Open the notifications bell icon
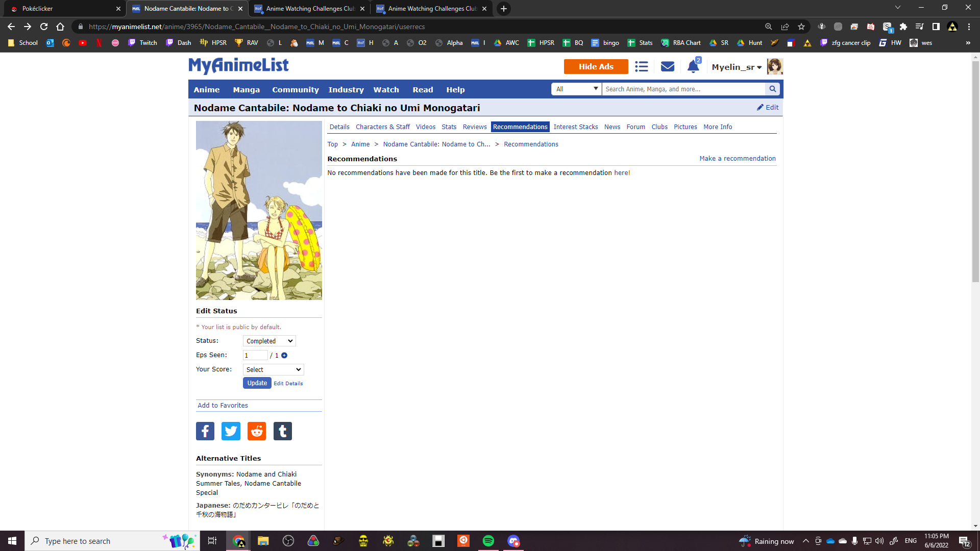Screen dimensions: 980x551 pyautogui.click(x=693, y=67)
